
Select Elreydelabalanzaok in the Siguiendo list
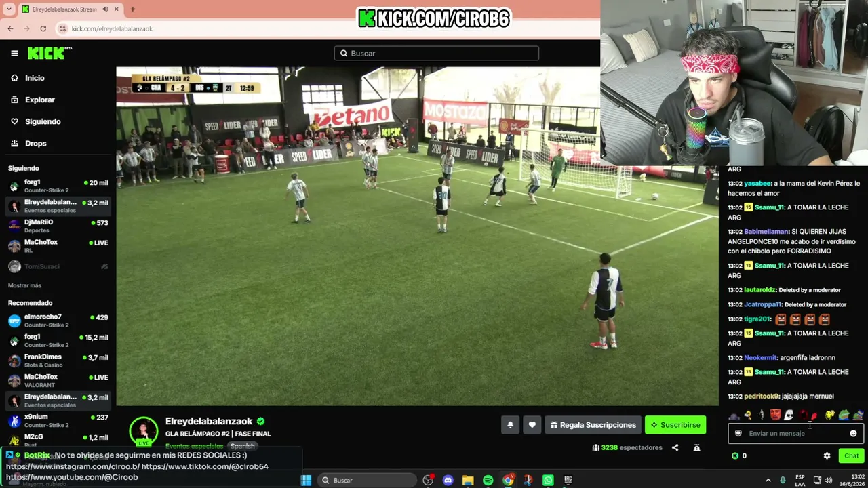[x=58, y=206]
